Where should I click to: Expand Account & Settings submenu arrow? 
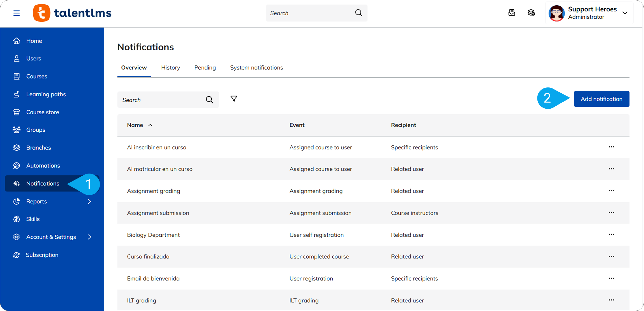pos(90,237)
